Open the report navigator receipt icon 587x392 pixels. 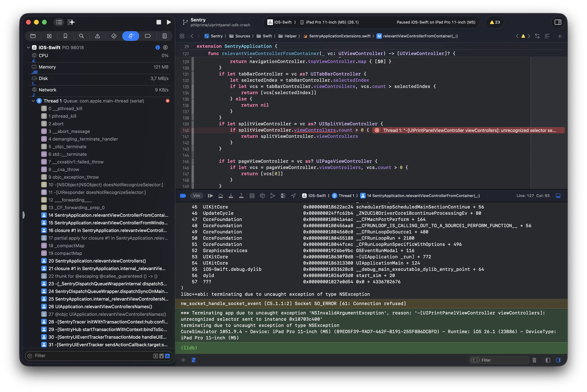click(x=164, y=36)
